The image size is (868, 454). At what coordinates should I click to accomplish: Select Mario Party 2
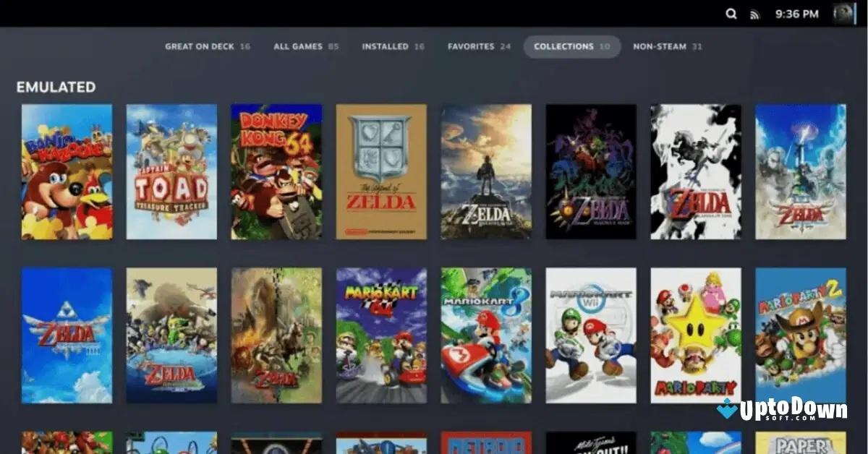coord(801,335)
